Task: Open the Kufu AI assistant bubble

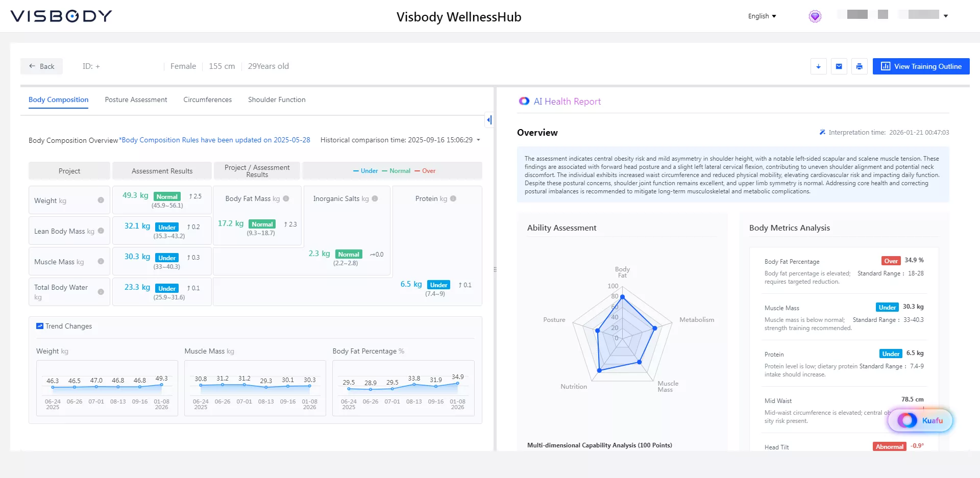Action: coord(920,420)
